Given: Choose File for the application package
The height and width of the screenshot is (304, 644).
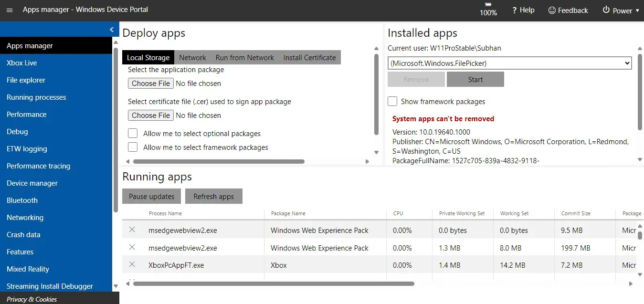Looking at the screenshot, I should coord(151,84).
